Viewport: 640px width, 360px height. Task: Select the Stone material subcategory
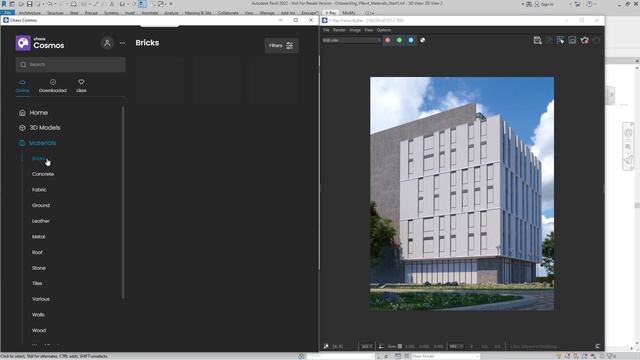point(39,268)
